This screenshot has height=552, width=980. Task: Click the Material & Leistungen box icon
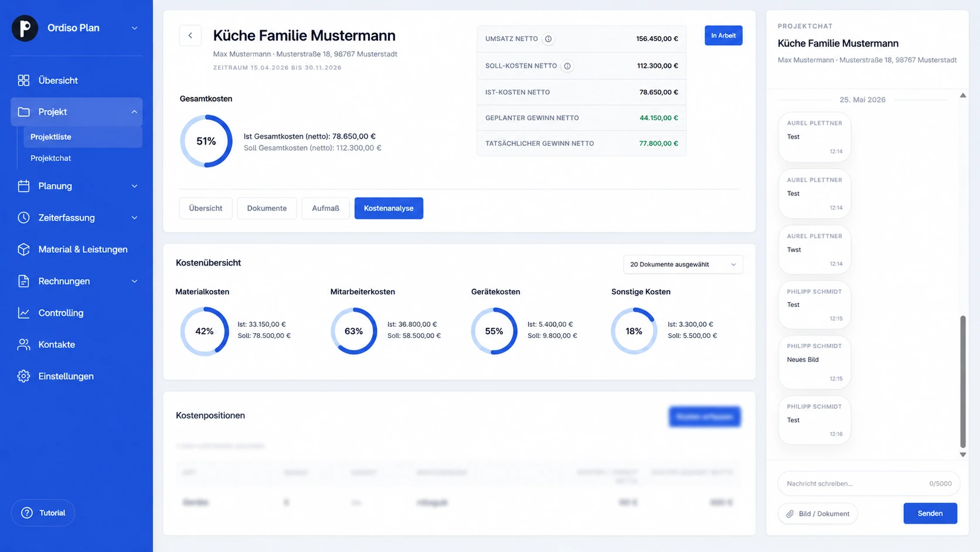click(23, 249)
